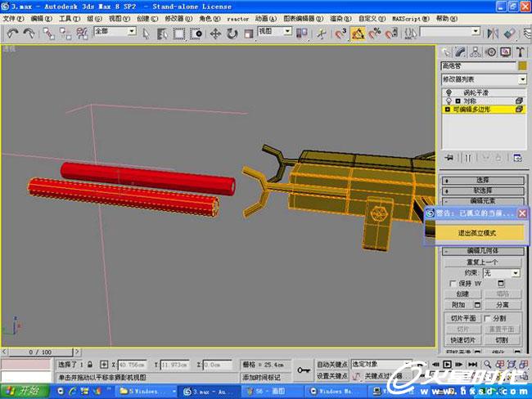This screenshot has width=532, height=399.
Task: Collapse the 编辑几何体 rollout
Action: point(483,251)
